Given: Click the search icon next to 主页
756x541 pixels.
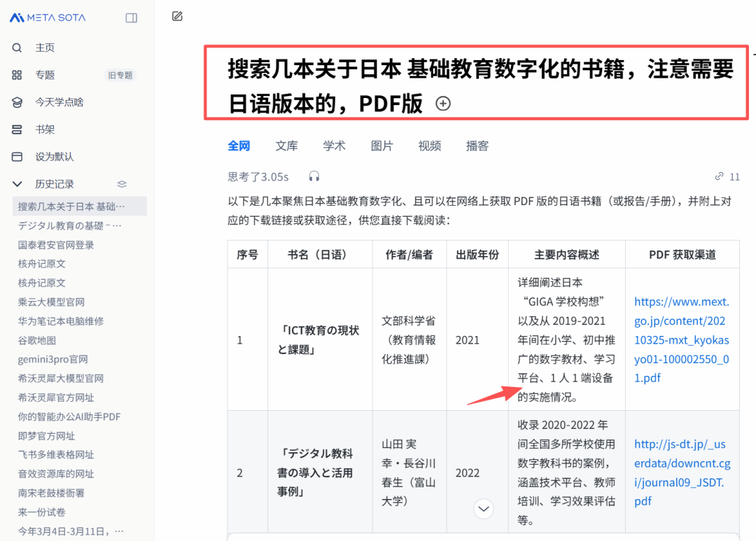Looking at the screenshot, I should (17, 47).
